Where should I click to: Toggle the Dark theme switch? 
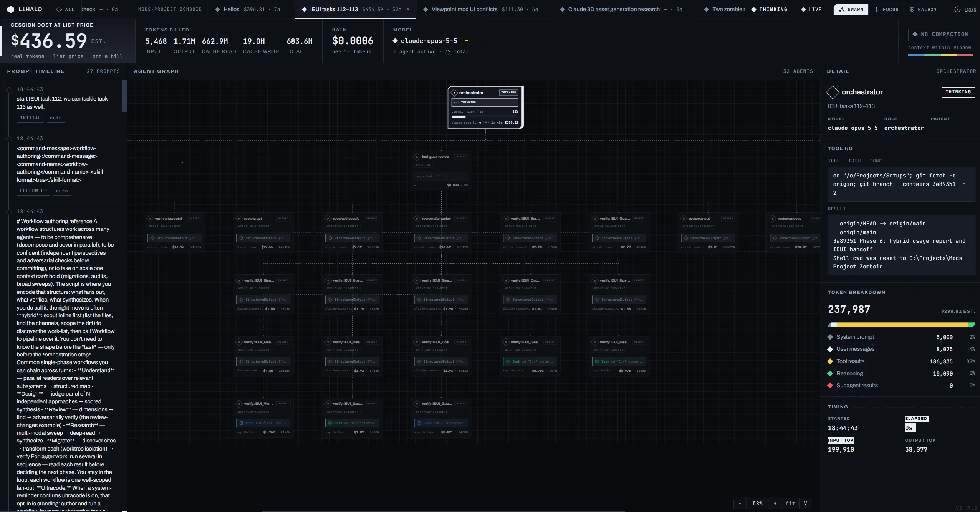(965, 9)
